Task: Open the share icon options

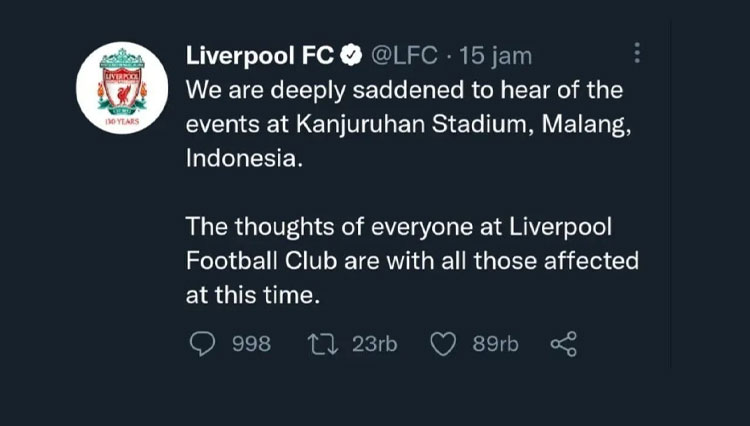Action: click(x=564, y=344)
